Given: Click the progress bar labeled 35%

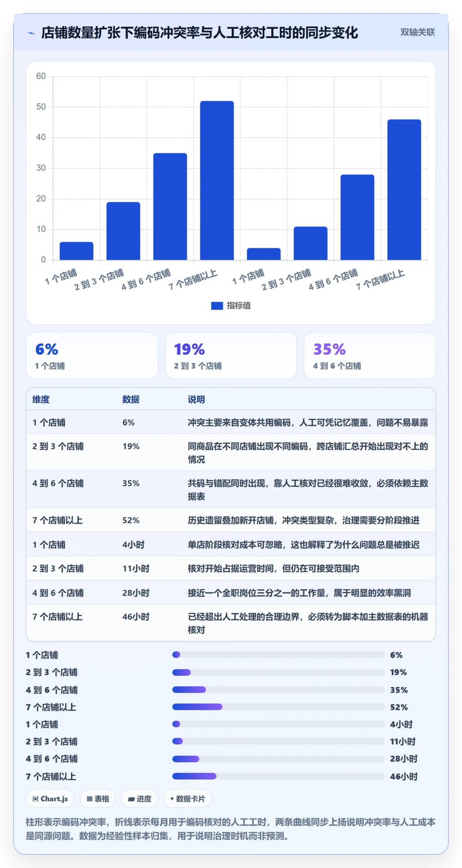Looking at the screenshot, I should click(x=278, y=689).
